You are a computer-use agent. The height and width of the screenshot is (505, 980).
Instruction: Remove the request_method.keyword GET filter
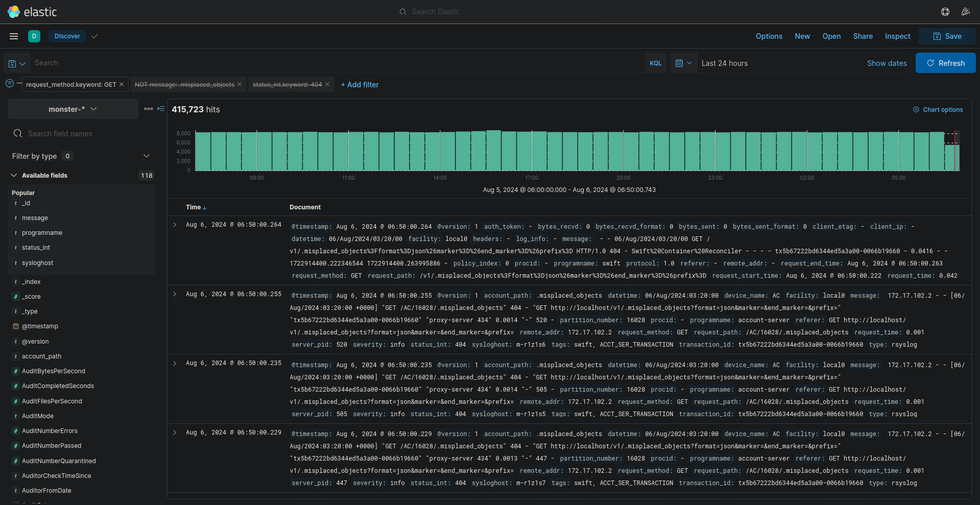(x=122, y=85)
